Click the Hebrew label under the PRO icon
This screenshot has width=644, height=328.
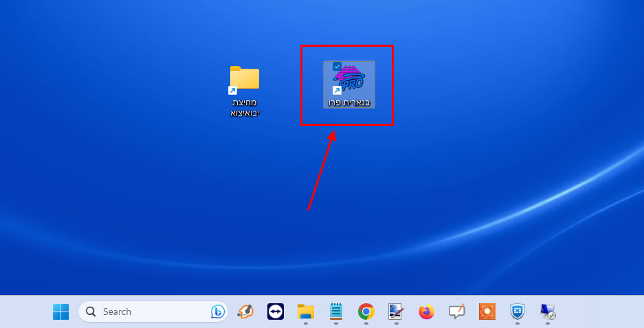(x=349, y=102)
